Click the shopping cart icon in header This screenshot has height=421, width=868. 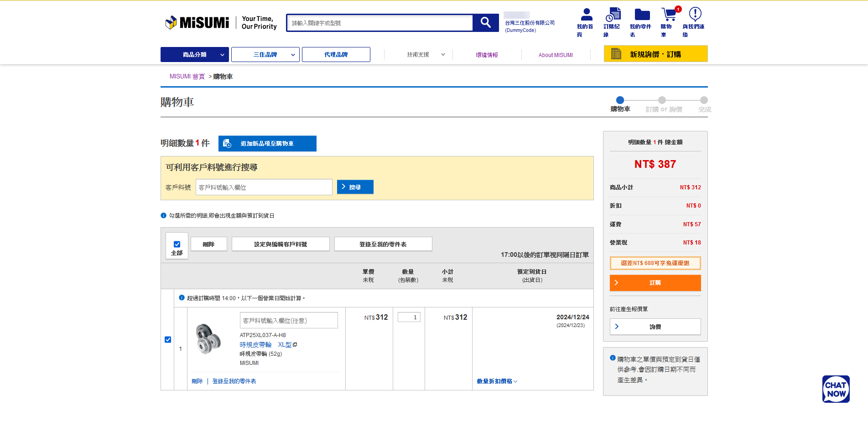click(x=669, y=15)
